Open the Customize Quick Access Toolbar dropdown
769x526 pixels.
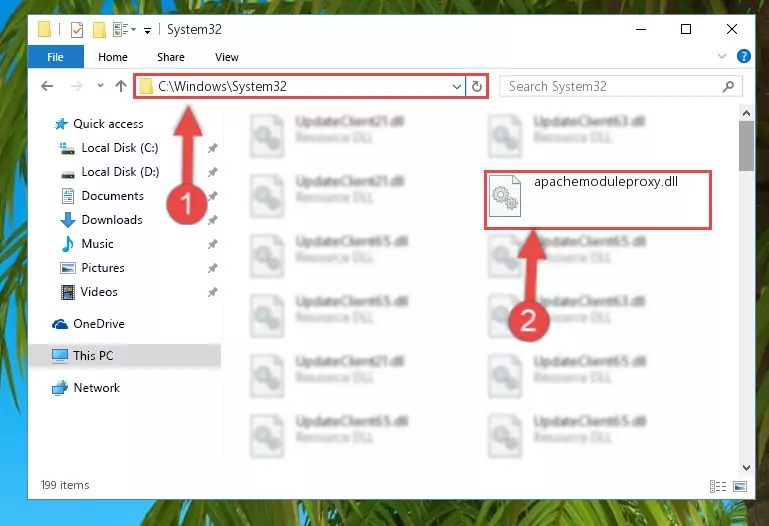[147, 30]
